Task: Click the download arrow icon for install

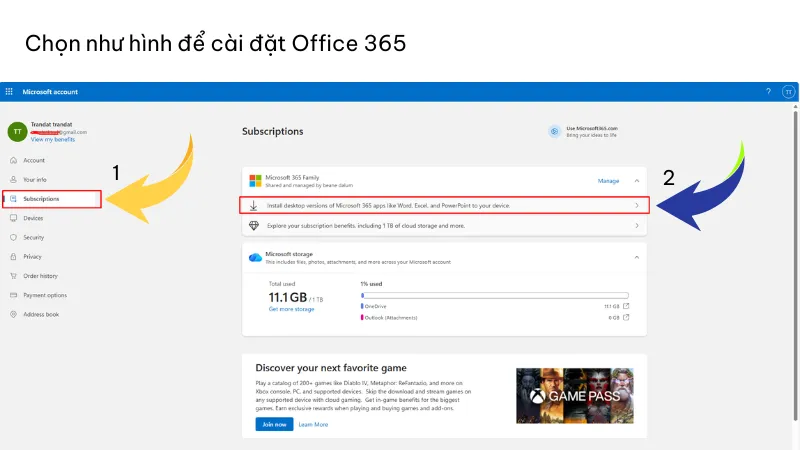Action: [x=254, y=205]
